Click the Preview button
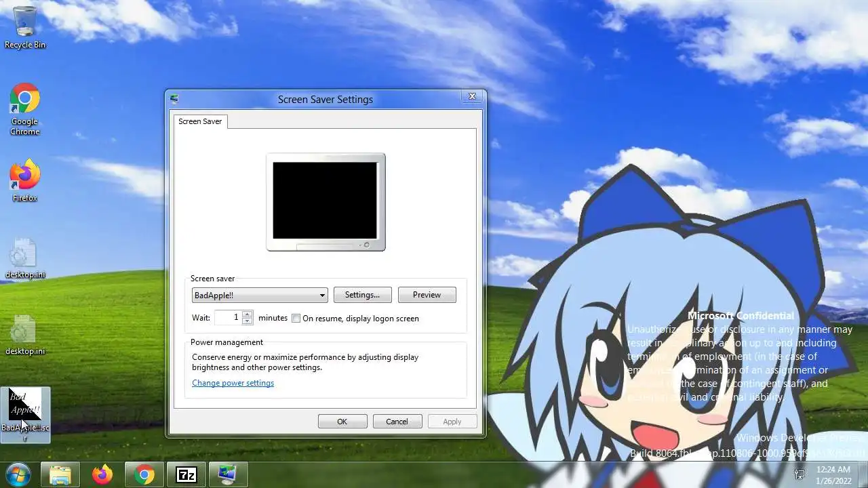 coord(427,295)
